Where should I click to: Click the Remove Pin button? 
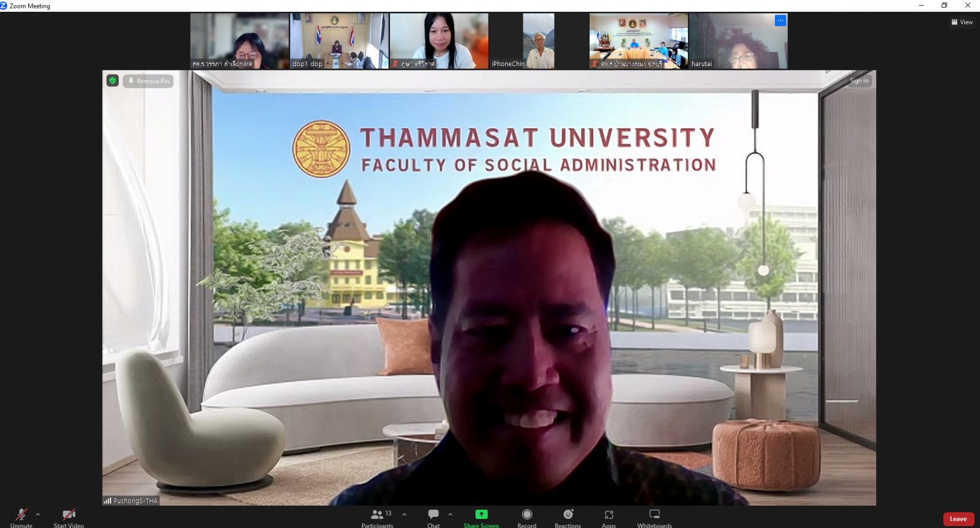148,81
